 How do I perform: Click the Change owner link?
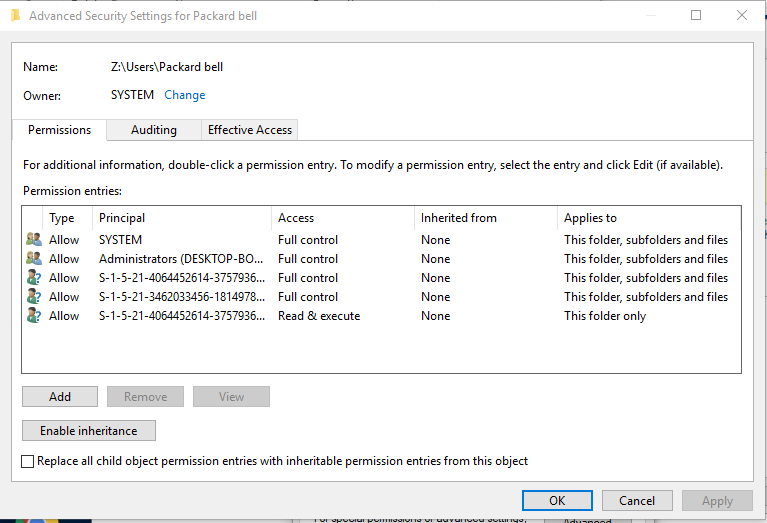point(185,95)
